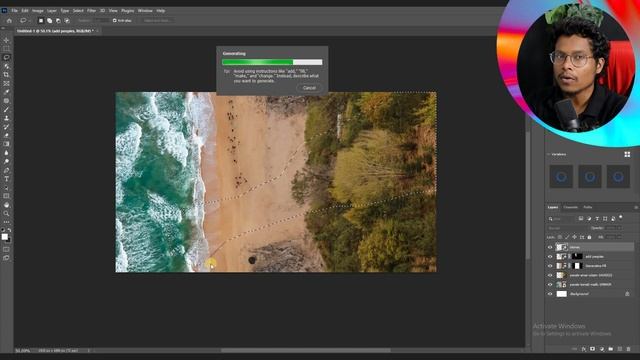Open the Fill value dropdown
640x360 pixels.
coord(619,237)
